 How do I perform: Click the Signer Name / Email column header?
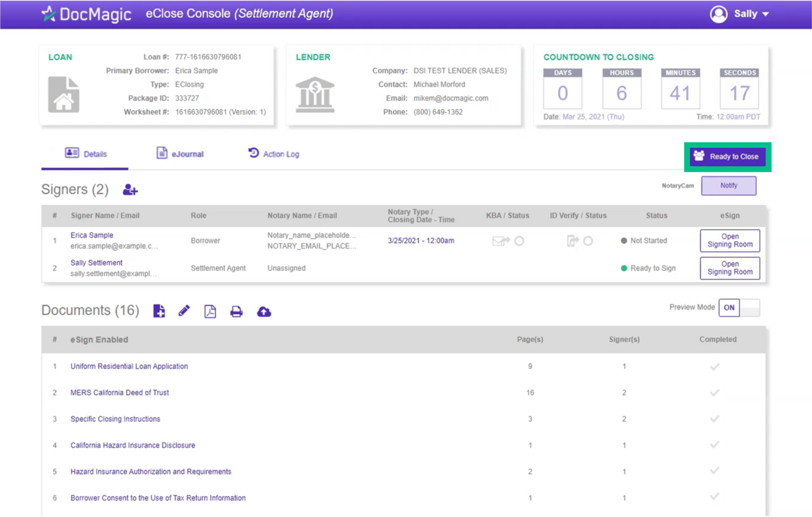pos(105,215)
